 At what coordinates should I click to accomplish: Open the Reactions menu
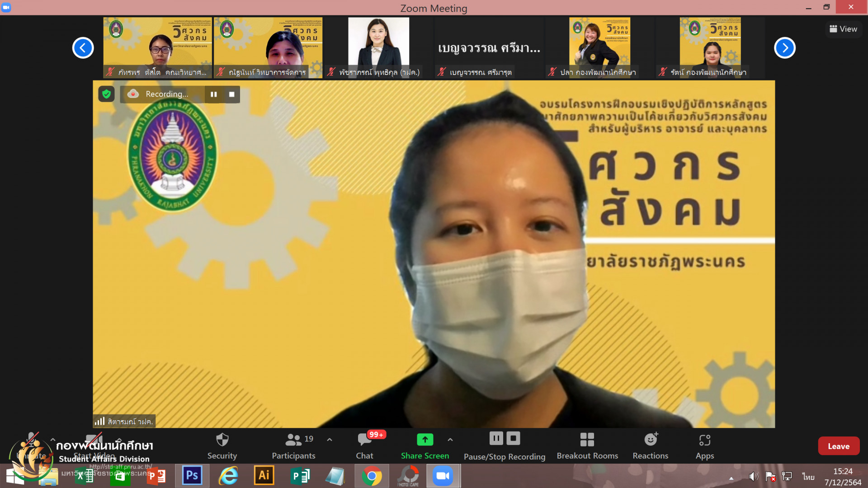click(x=650, y=446)
